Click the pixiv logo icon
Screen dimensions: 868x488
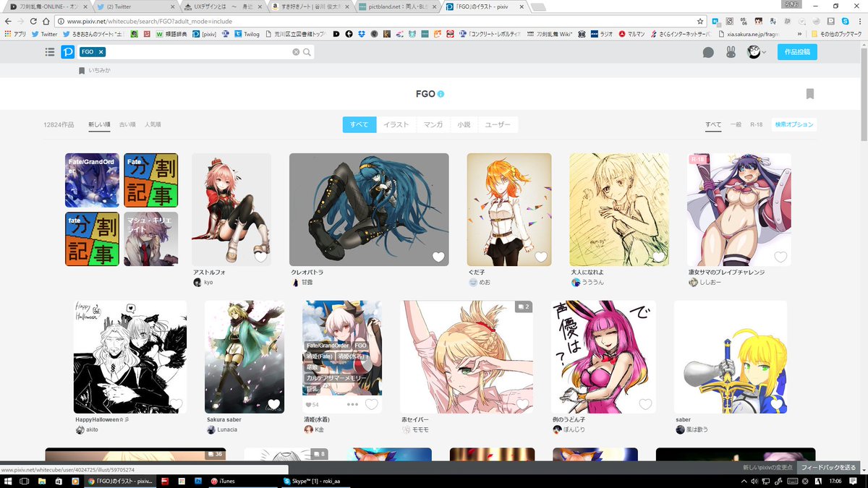tap(67, 52)
